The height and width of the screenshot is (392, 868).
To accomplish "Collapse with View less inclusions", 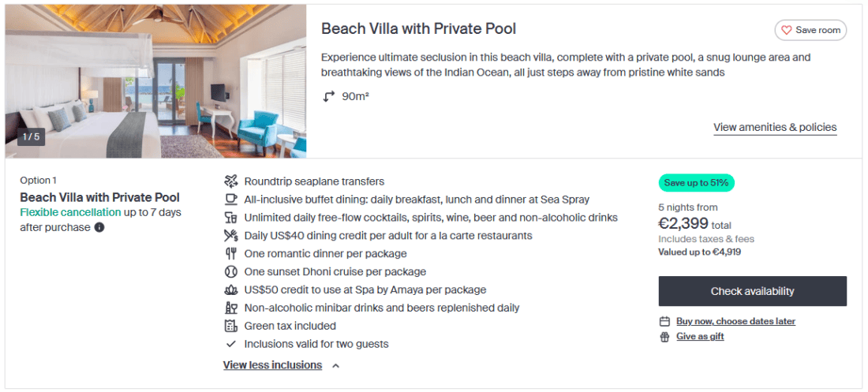I will coord(272,365).
